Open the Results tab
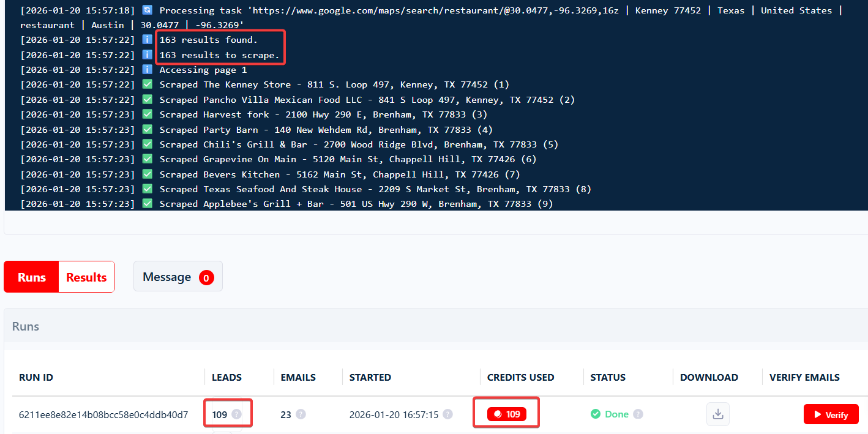Image resolution: width=868 pixels, height=434 pixels. tap(86, 277)
